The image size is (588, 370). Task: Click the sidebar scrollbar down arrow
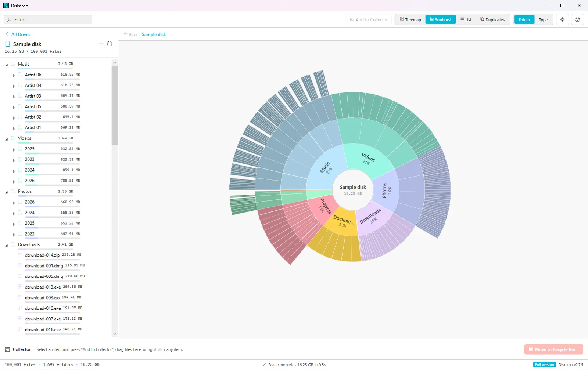[x=115, y=334]
